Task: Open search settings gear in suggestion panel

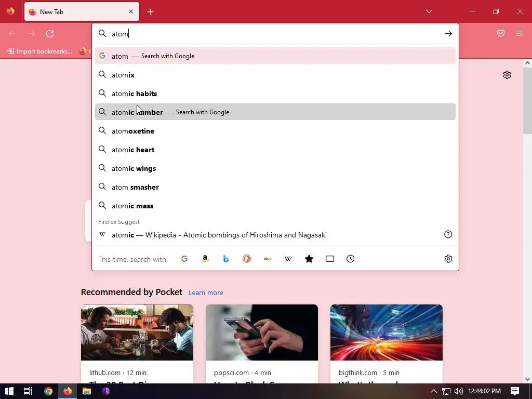Action: click(x=448, y=259)
